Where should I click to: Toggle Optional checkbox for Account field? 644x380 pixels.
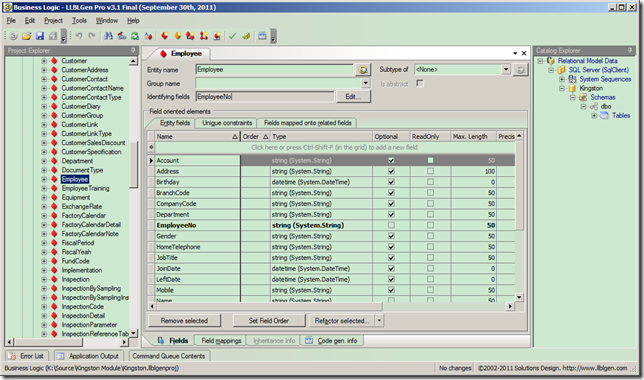tap(391, 160)
